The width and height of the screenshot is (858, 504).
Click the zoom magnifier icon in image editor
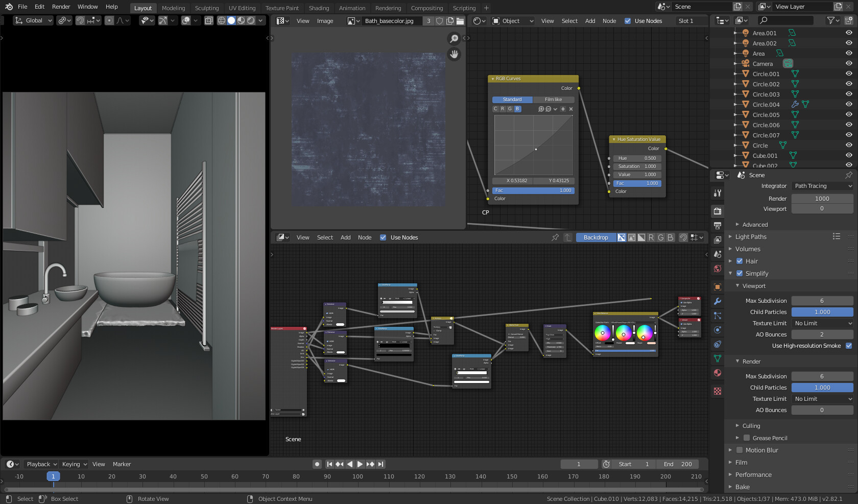(454, 39)
